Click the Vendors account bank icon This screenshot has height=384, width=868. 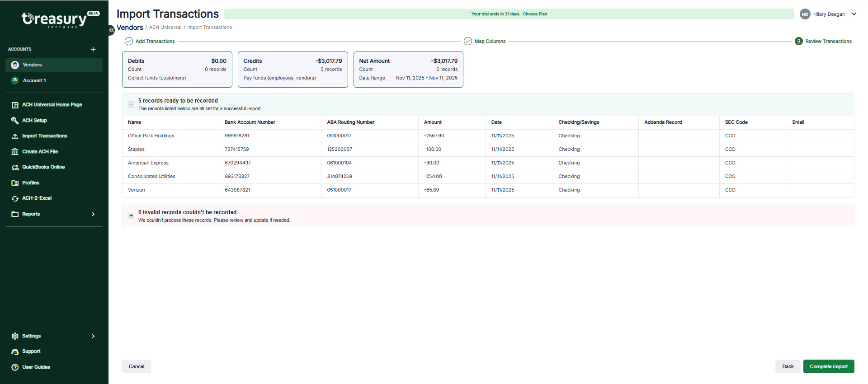pyautogui.click(x=15, y=65)
